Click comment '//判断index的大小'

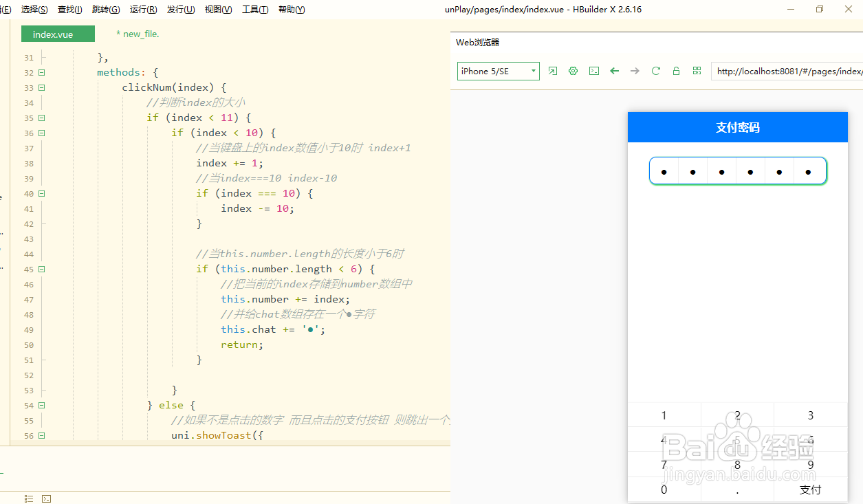196,102
